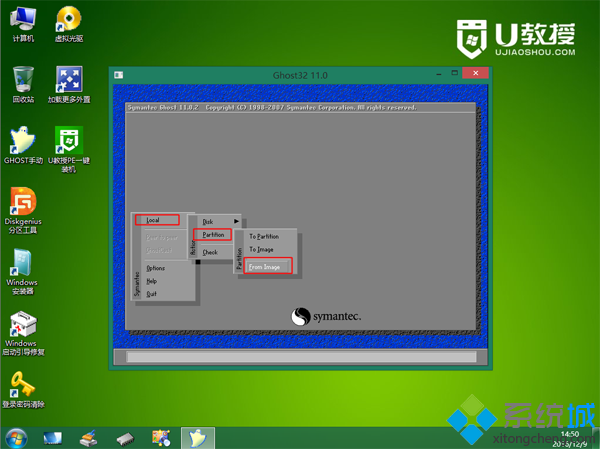Launch the GHOST手动 ghost icon
Image resolution: width=600 pixels, height=449 pixels.
point(23,145)
